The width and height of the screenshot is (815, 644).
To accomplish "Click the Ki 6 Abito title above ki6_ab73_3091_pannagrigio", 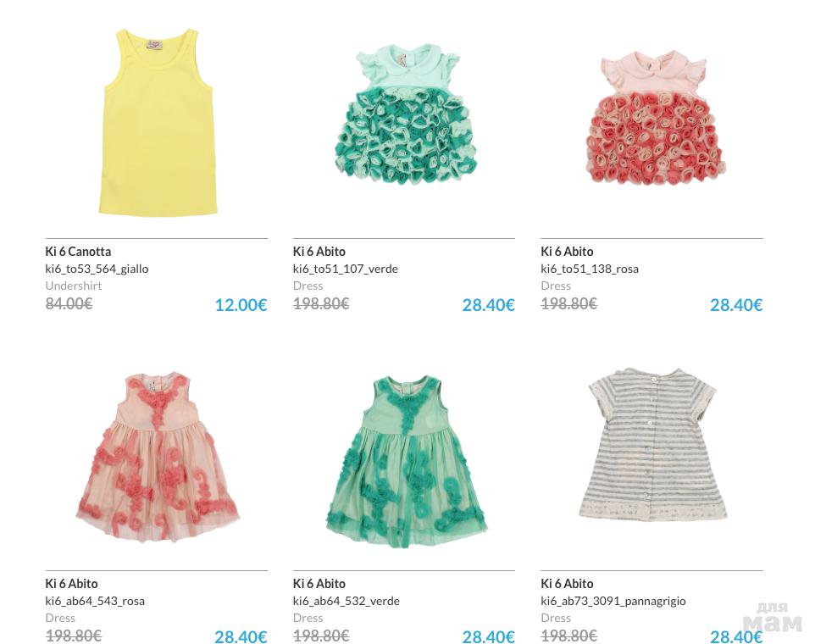I will pyautogui.click(x=567, y=584).
